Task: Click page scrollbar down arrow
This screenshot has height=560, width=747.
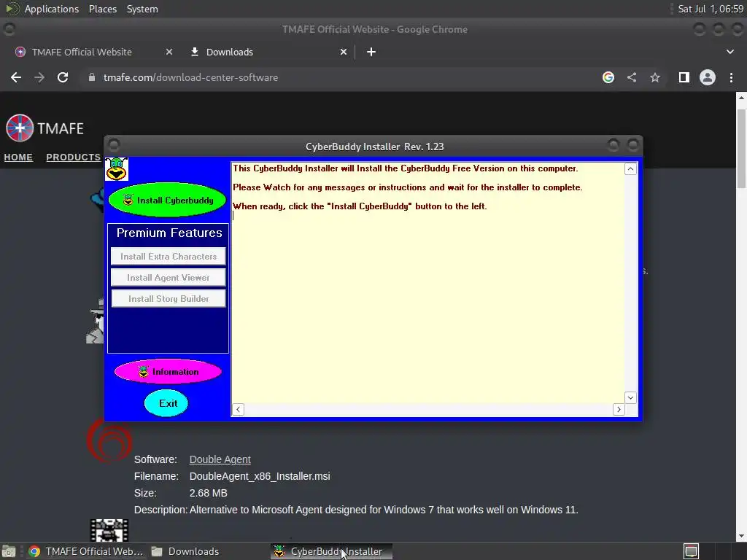Action: click(741, 536)
